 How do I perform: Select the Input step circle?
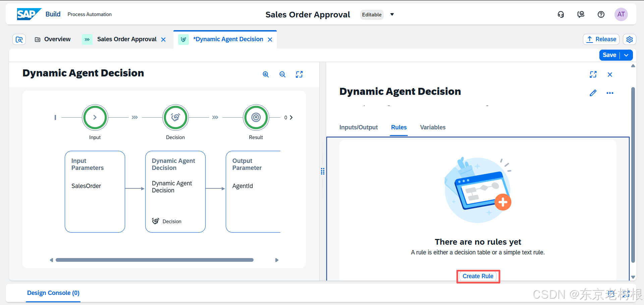point(95,117)
